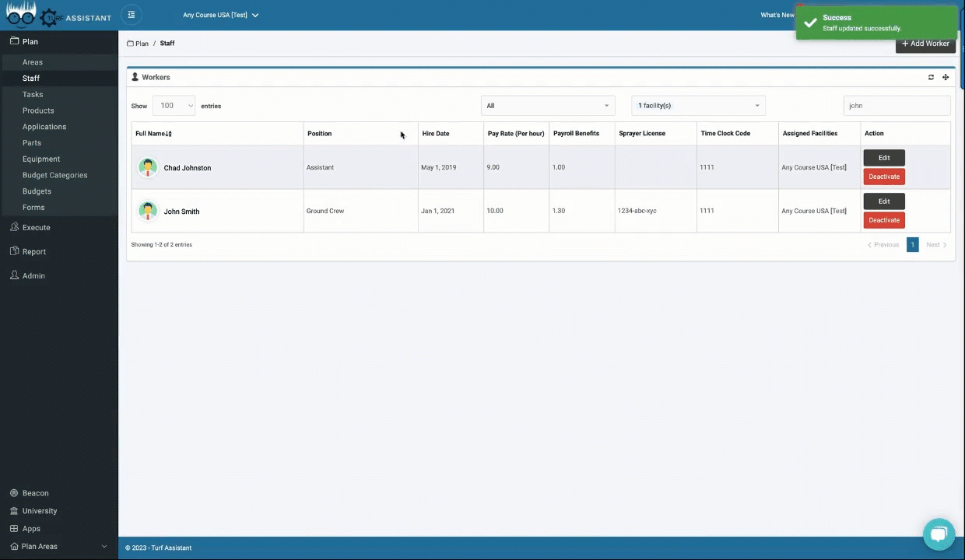This screenshot has height=560, width=965.
Task: Click the worker search input field
Action: point(897,106)
